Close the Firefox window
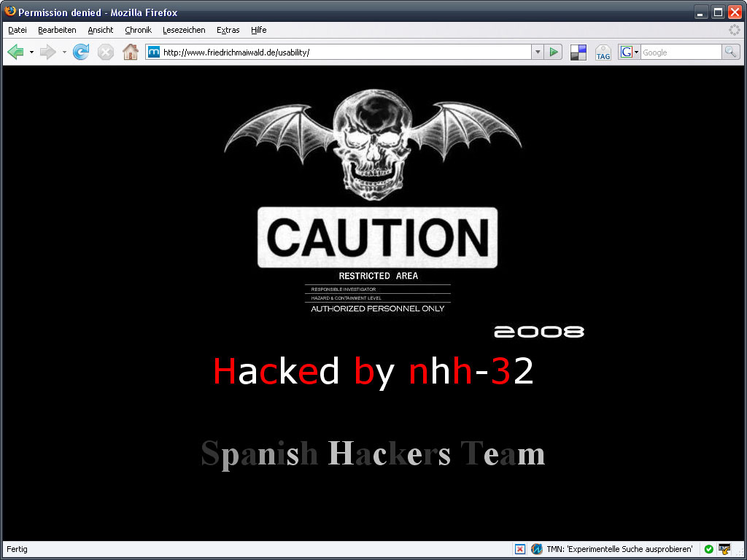 (735, 12)
